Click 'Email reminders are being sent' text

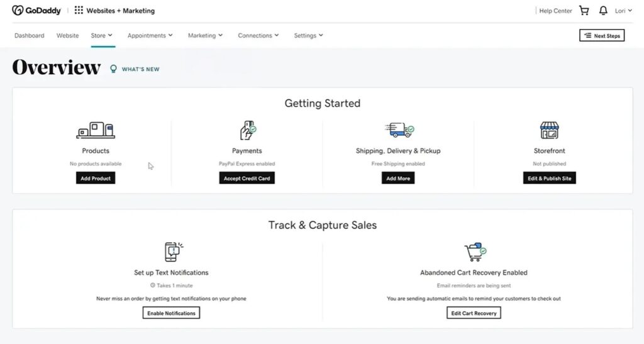(474, 286)
